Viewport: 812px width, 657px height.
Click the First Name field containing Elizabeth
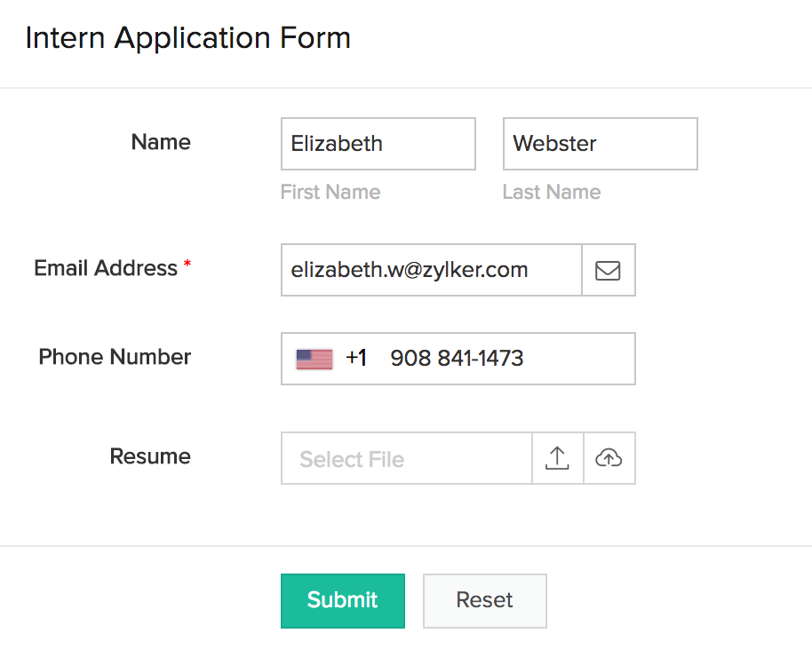(x=378, y=144)
